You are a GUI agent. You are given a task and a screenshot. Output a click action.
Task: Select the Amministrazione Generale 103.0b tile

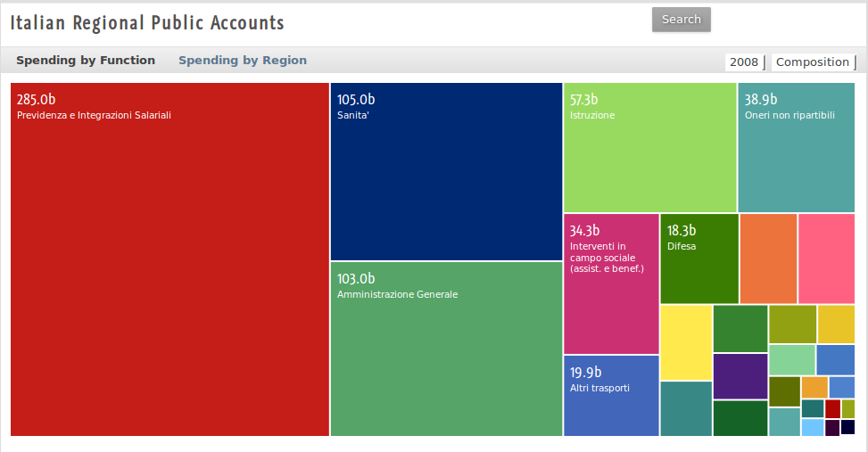pos(446,349)
